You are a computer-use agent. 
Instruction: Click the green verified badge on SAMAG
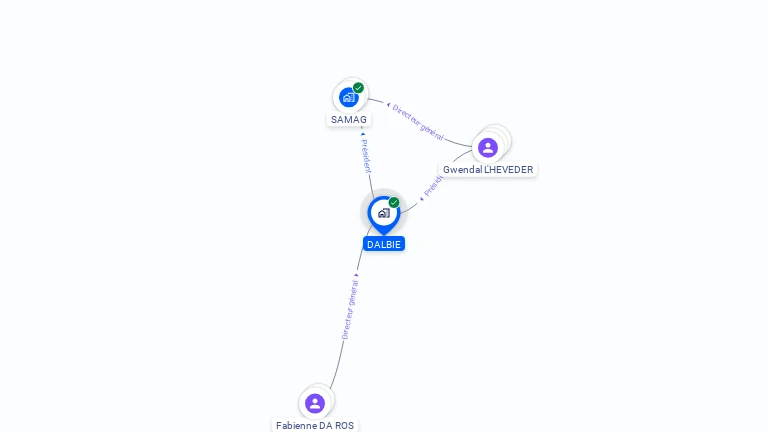[x=359, y=88]
